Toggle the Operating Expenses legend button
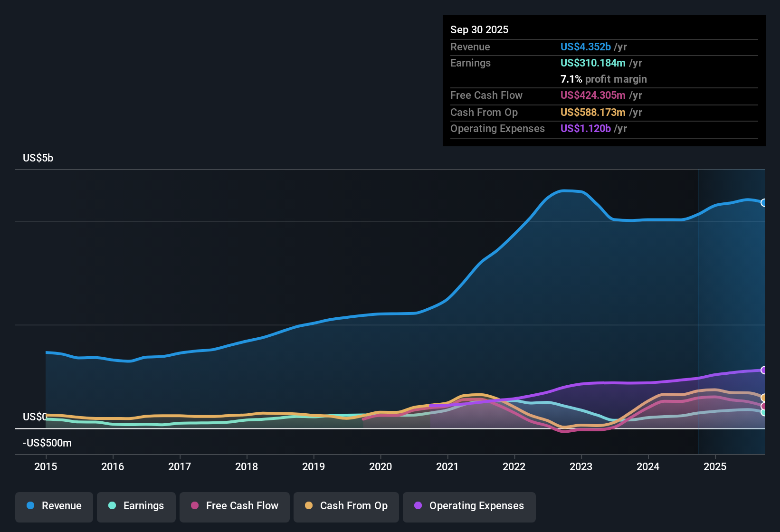780x532 pixels. pyautogui.click(x=469, y=507)
